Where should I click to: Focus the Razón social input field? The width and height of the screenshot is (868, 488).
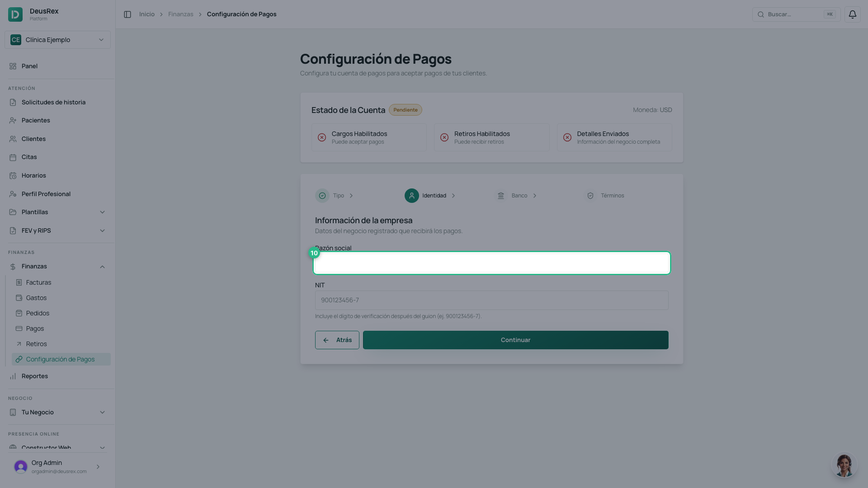pos(492,263)
